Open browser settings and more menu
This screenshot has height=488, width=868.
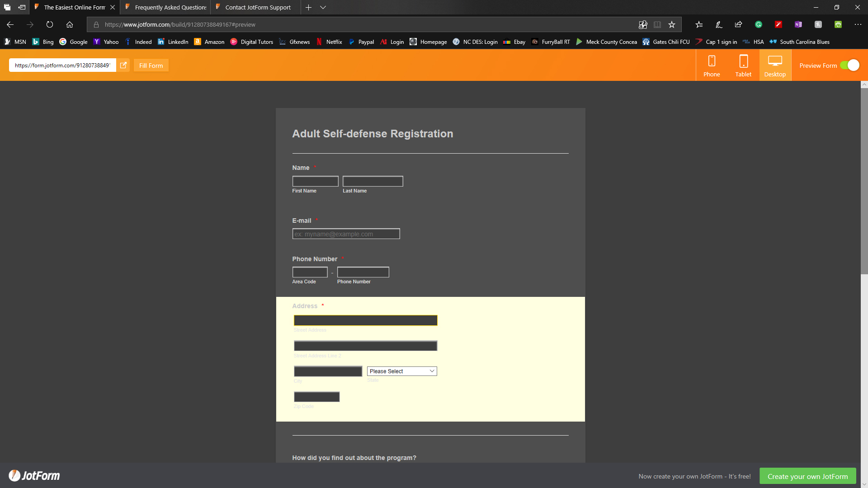[858, 24]
